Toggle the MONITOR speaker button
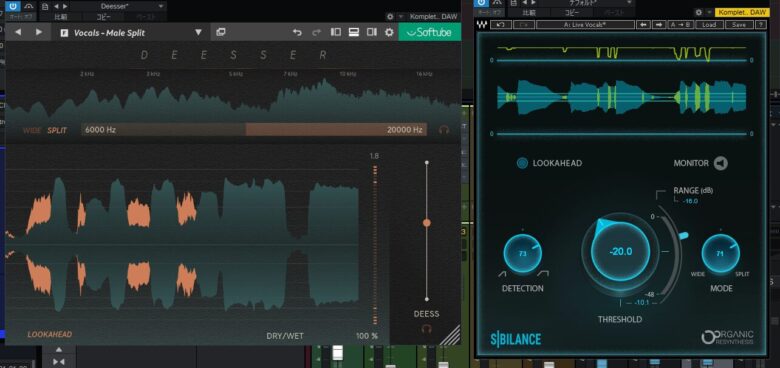Viewport: 780px width, 368px height. tap(720, 163)
